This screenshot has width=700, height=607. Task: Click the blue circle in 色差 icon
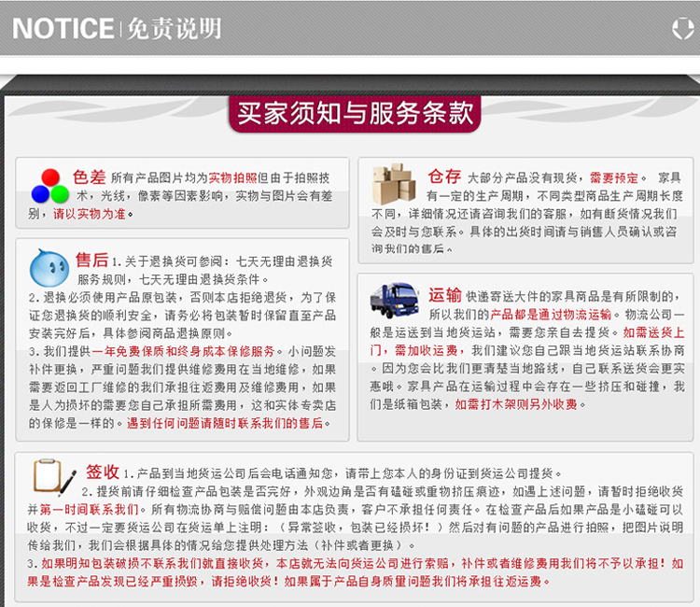pyautogui.click(x=40, y=194)
